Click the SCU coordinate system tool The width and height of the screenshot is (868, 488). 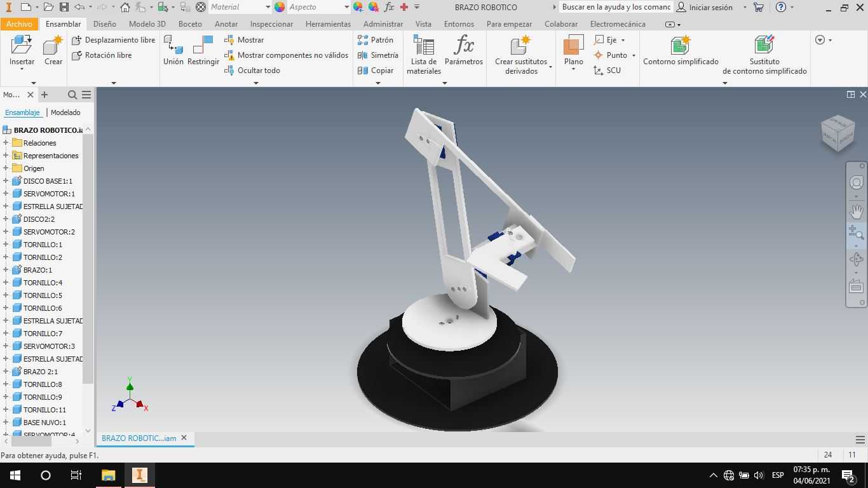[607, 71]
